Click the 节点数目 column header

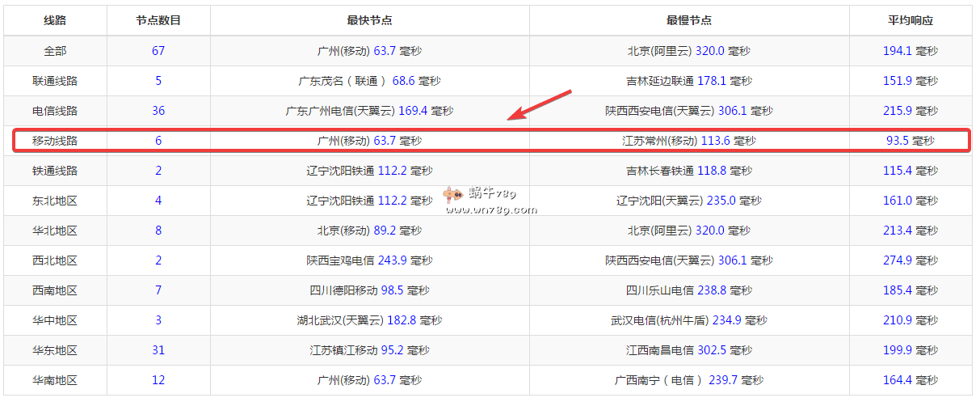(158, 21)
